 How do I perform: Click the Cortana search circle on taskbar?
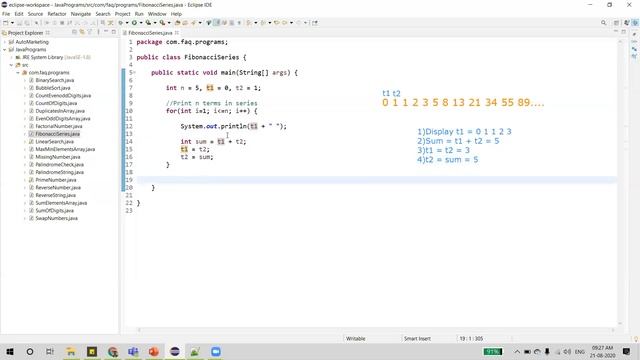coord(30,351)
